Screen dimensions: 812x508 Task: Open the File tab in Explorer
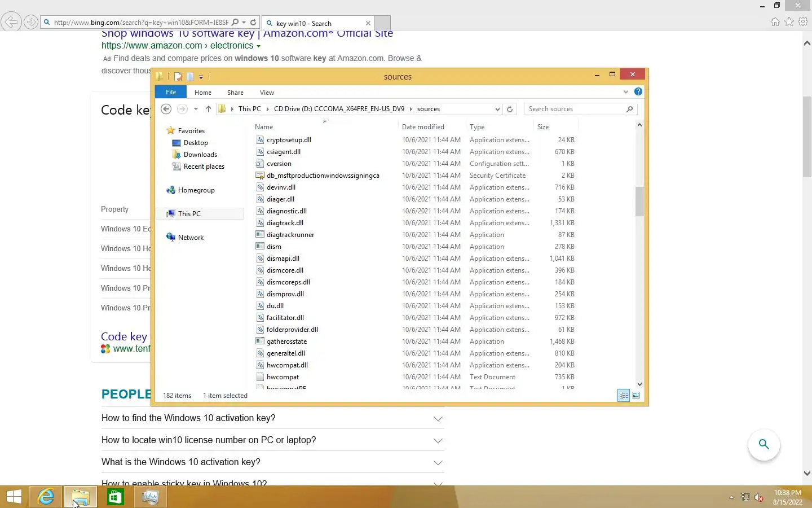point(171,92)
